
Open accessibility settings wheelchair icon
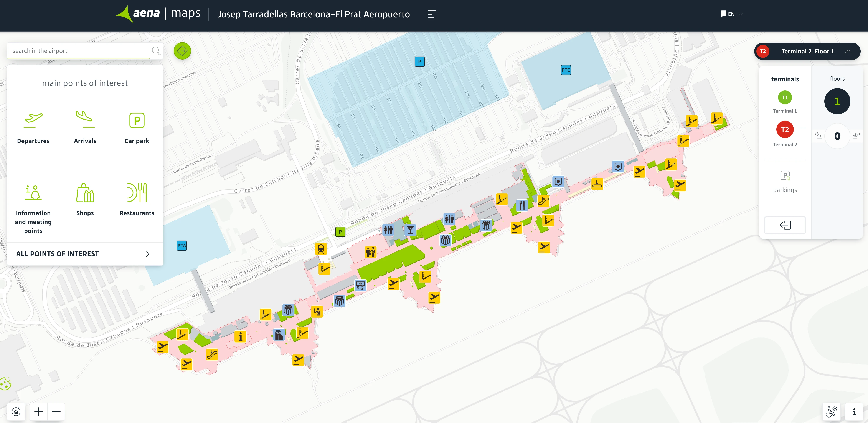(831, 411)
